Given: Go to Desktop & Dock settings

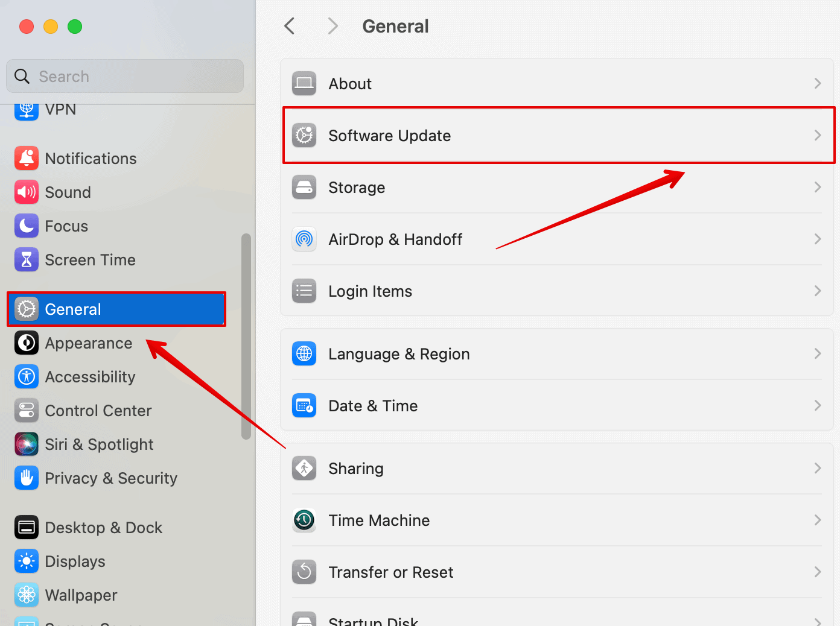Looking at the screenshot, I should (103, 528).
